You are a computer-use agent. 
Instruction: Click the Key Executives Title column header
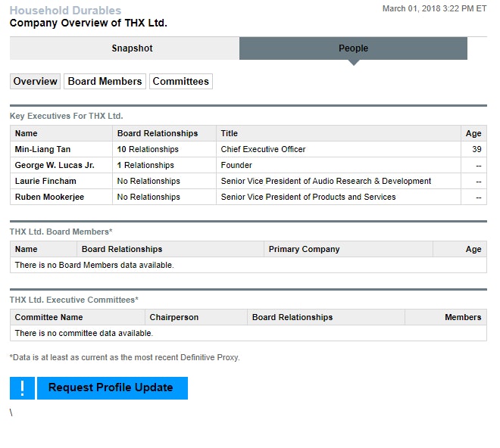pos(230,134)
